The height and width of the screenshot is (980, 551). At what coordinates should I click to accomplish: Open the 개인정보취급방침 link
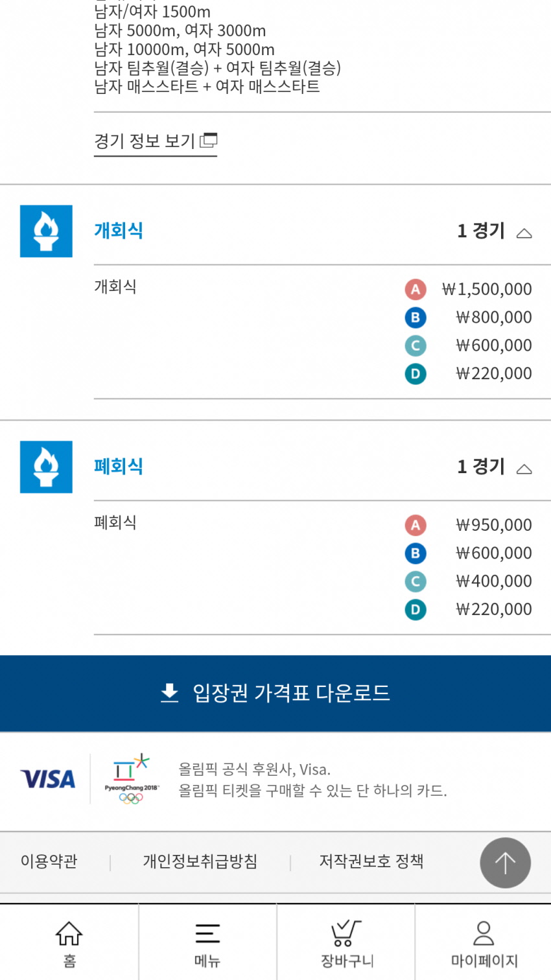coord(200,861)
